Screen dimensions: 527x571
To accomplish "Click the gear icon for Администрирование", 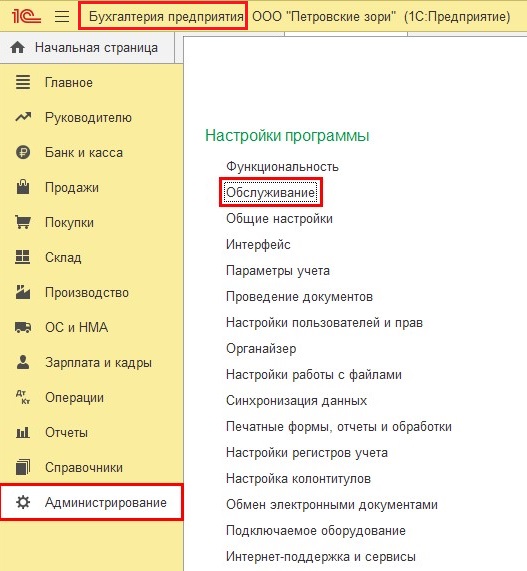I will pyautogui.click(x=23, y=502).
